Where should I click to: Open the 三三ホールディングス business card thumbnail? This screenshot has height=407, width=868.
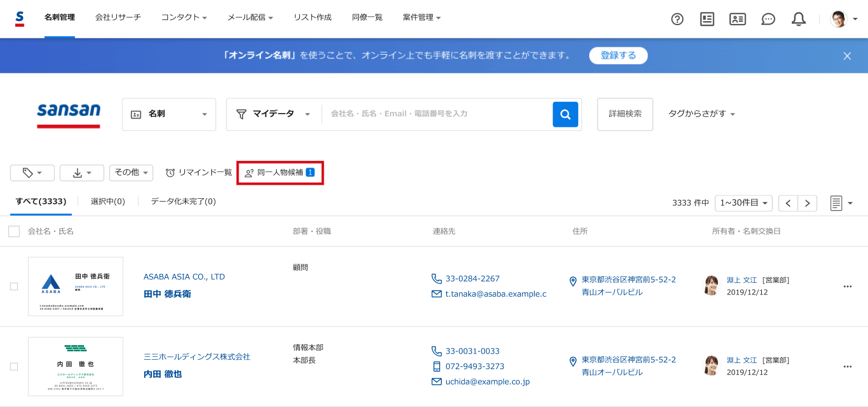point(76,366)
